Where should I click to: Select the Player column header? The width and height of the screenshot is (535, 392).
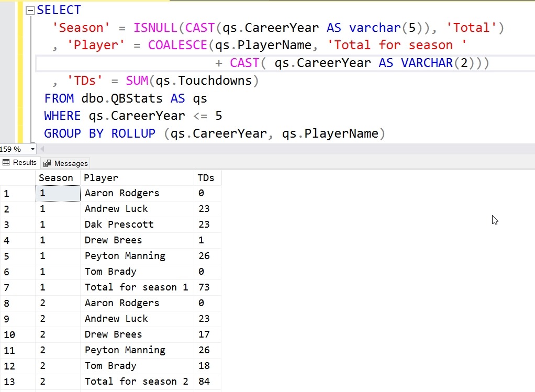[x=101, y=178]
